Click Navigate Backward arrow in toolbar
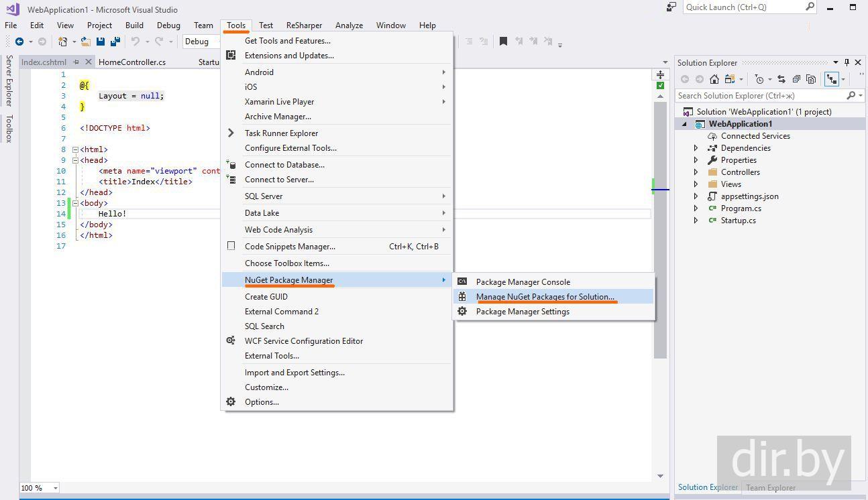This screenshot has width=868, height=500. (19, 42)
